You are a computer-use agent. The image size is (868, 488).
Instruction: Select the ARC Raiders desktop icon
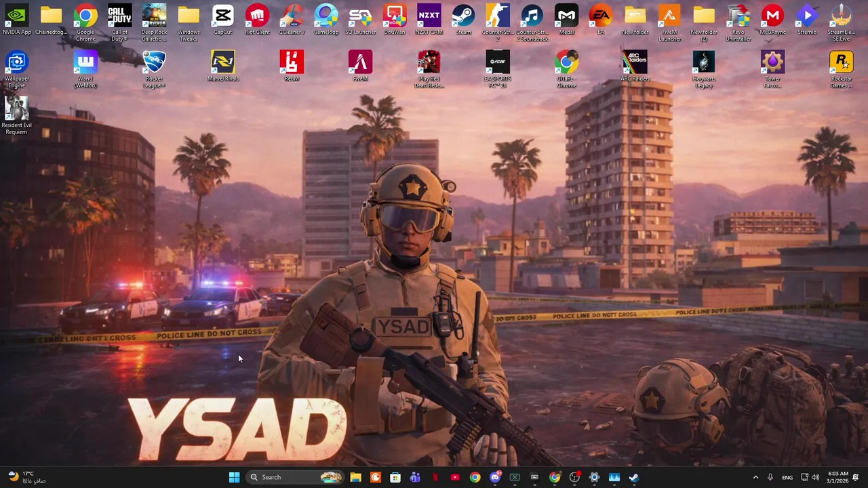click(635, 66)
